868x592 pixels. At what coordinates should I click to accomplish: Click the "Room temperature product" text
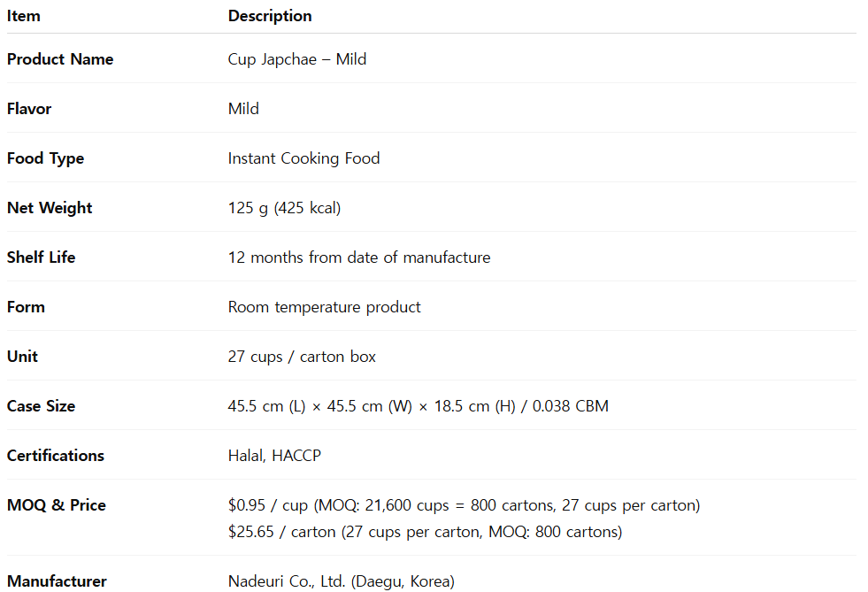click(x=325, y=307)
